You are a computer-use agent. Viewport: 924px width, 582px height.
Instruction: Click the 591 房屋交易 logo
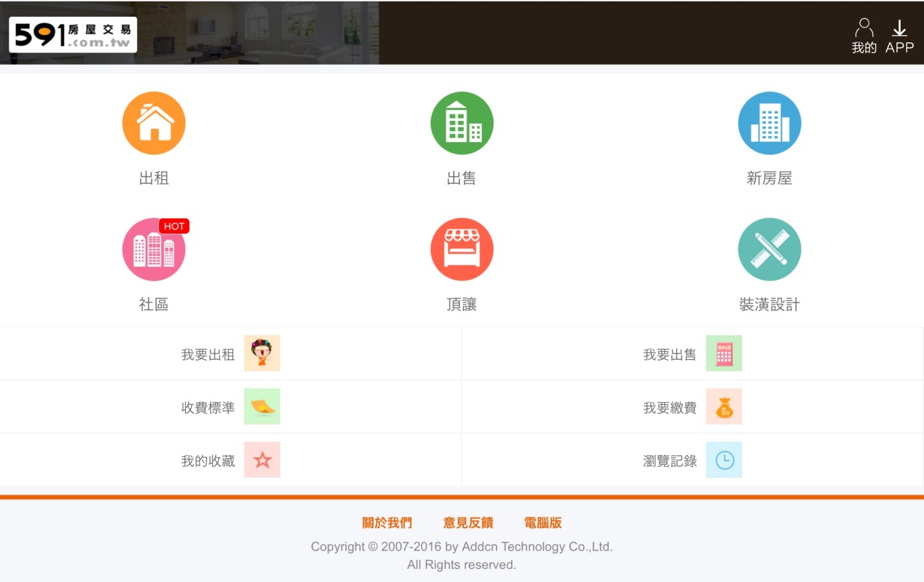(73, 34)
